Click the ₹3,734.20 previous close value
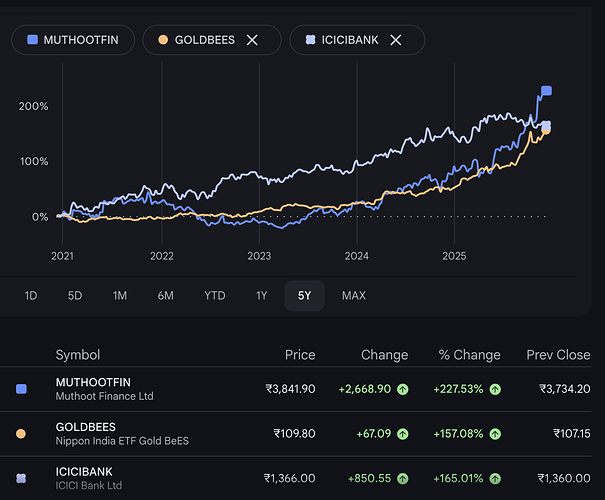 click(564, 389)
